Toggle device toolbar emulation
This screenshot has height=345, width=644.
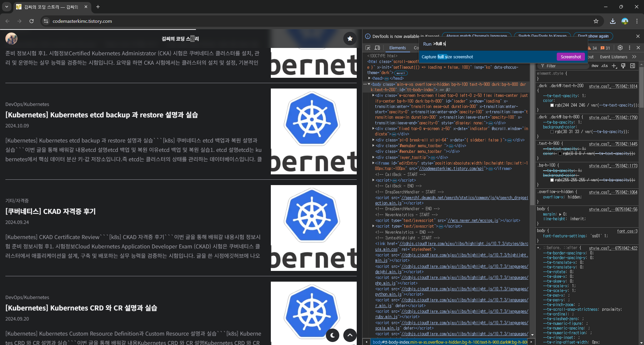(x=377, y=48)
